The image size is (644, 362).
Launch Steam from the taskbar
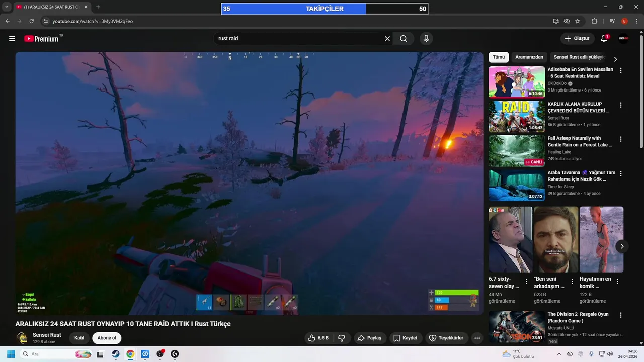115,354
